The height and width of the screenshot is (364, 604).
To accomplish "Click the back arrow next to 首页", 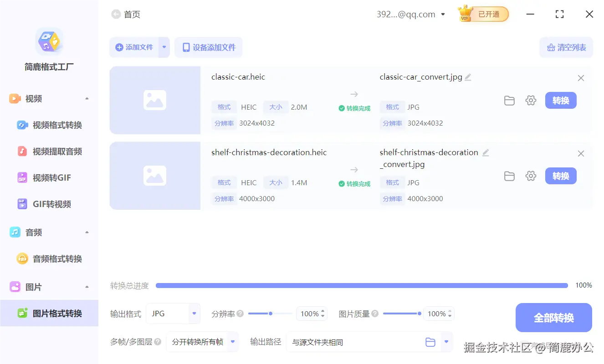I will pos(116,15).
